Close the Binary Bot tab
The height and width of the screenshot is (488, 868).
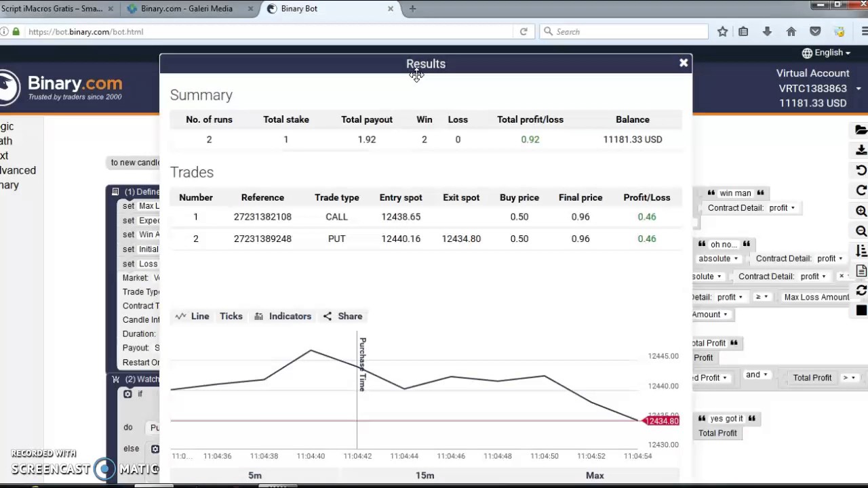tap(391, 9)
